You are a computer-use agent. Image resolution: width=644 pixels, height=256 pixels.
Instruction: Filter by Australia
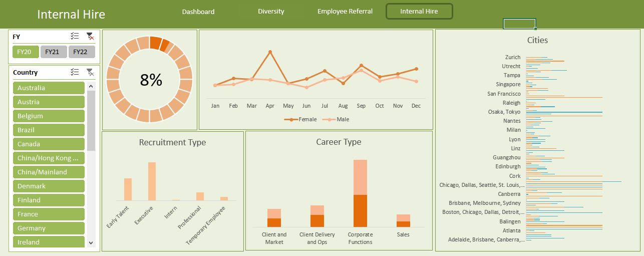coord(49,88)
